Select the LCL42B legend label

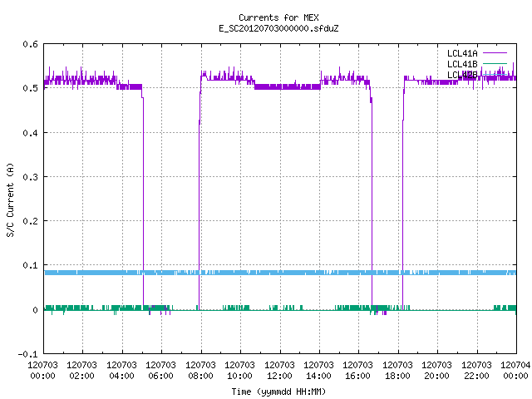pyautogui.click(x=462, y=75)
